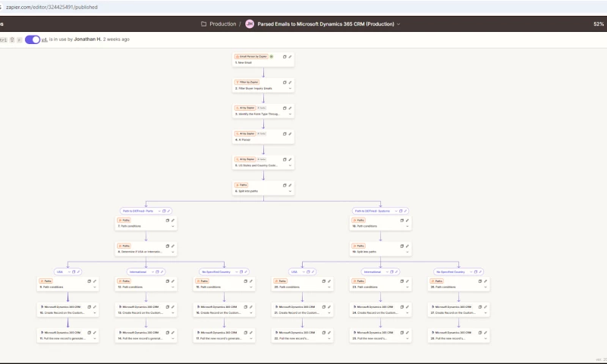Screen dimensions: 607x364
Task: Select step 11 Pull the new record's step
Action: tap(68, 335)
